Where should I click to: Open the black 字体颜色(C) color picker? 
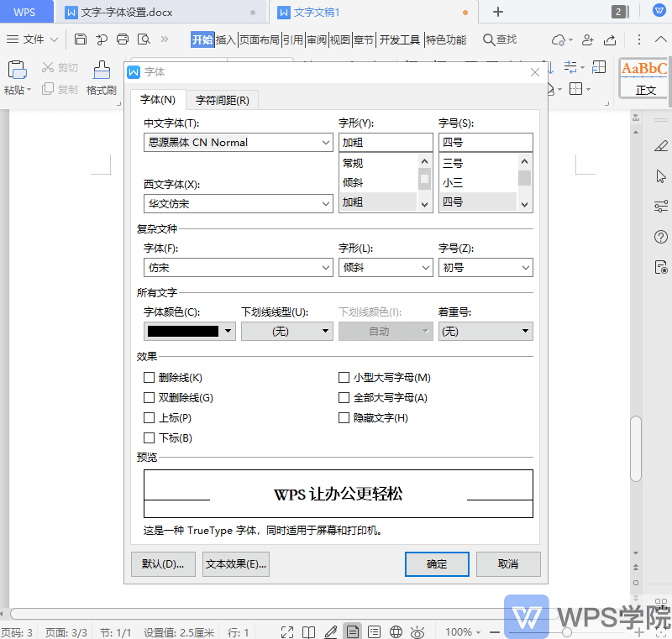point(190,331)
